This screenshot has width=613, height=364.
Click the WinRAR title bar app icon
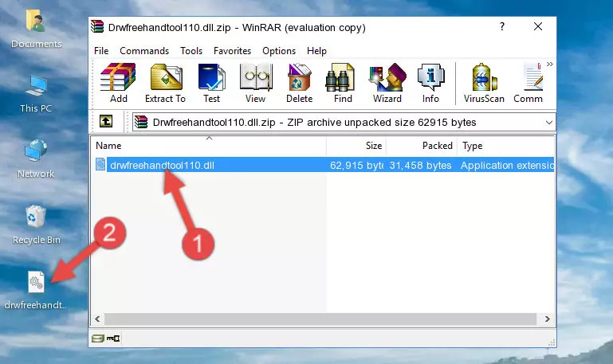97,27
